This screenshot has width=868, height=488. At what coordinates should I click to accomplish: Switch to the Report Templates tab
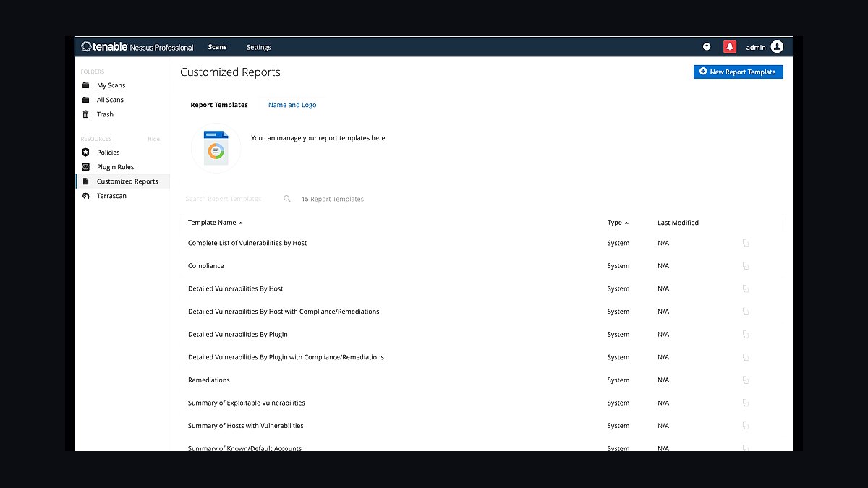219,105
